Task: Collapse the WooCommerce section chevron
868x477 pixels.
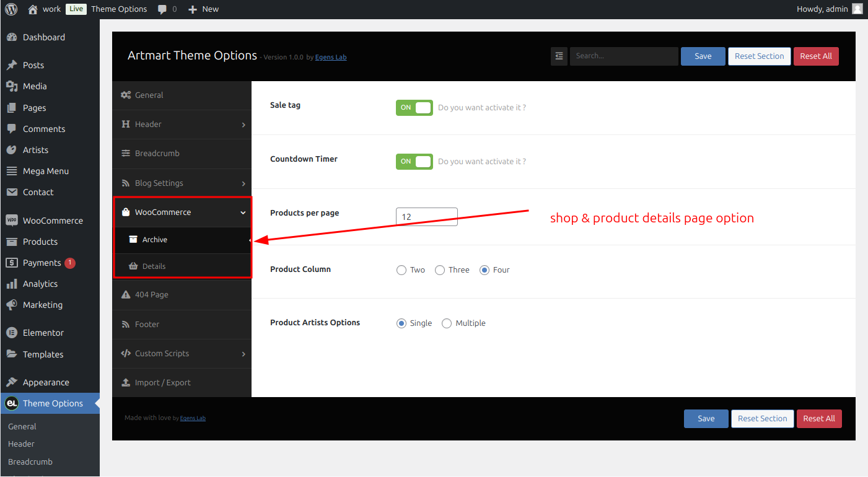Action: click(x=243, y=212)
